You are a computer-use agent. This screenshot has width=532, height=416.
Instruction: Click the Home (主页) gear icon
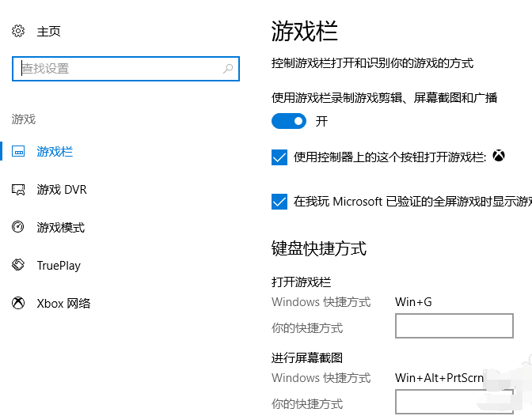18,31
